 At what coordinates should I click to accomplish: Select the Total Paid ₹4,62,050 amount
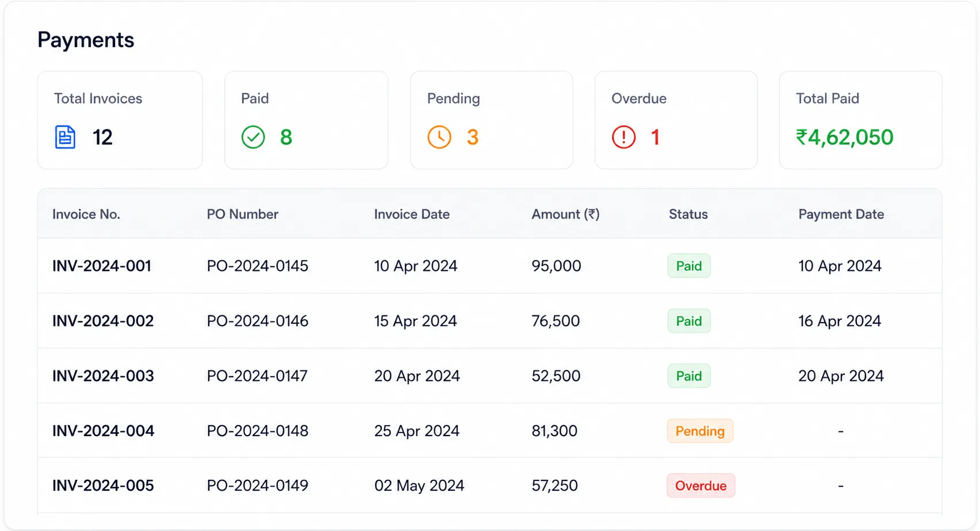tap(844, 137)
